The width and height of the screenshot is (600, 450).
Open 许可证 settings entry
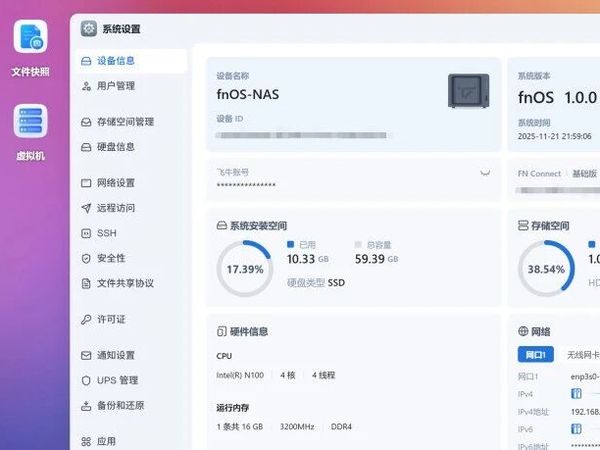pyautogui.click(x=131, y=319)
